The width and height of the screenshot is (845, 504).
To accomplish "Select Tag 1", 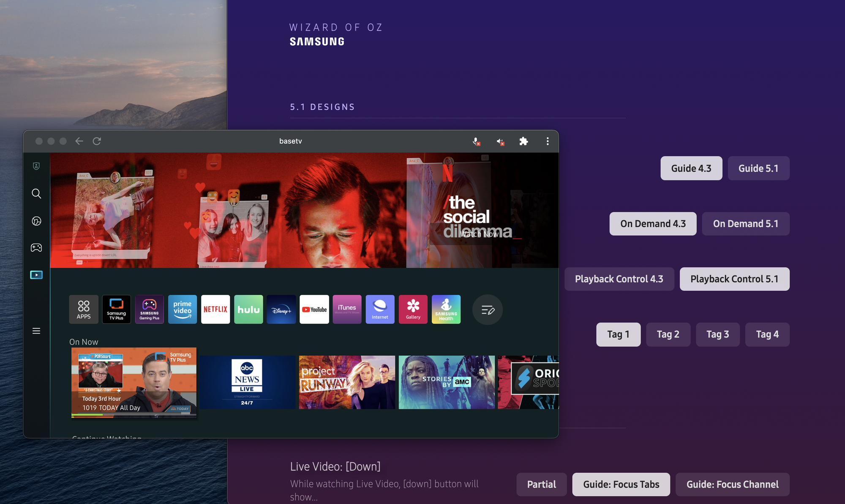I will [618, 334].
